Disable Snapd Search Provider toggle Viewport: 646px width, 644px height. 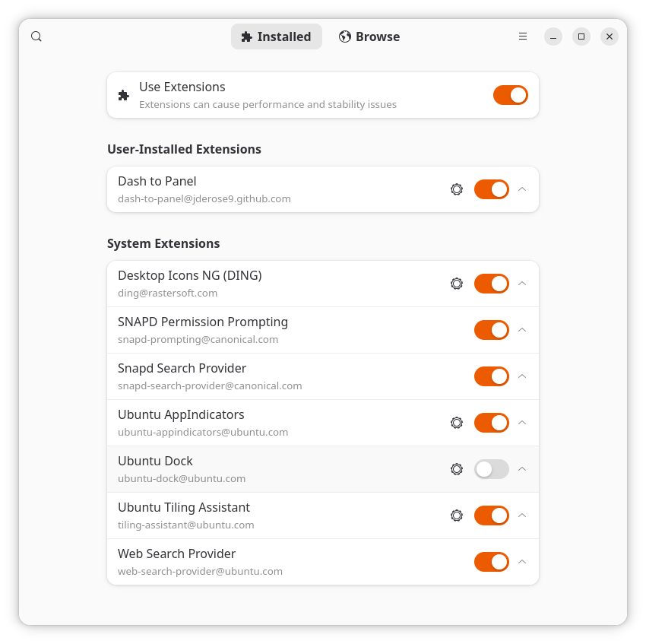tap(491, 376)
